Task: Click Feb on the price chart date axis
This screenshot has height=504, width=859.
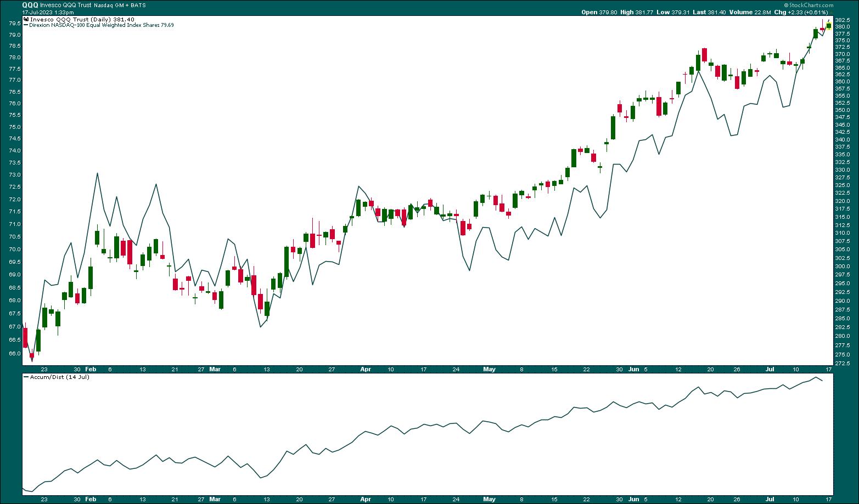Action: [x=91, y=370]
